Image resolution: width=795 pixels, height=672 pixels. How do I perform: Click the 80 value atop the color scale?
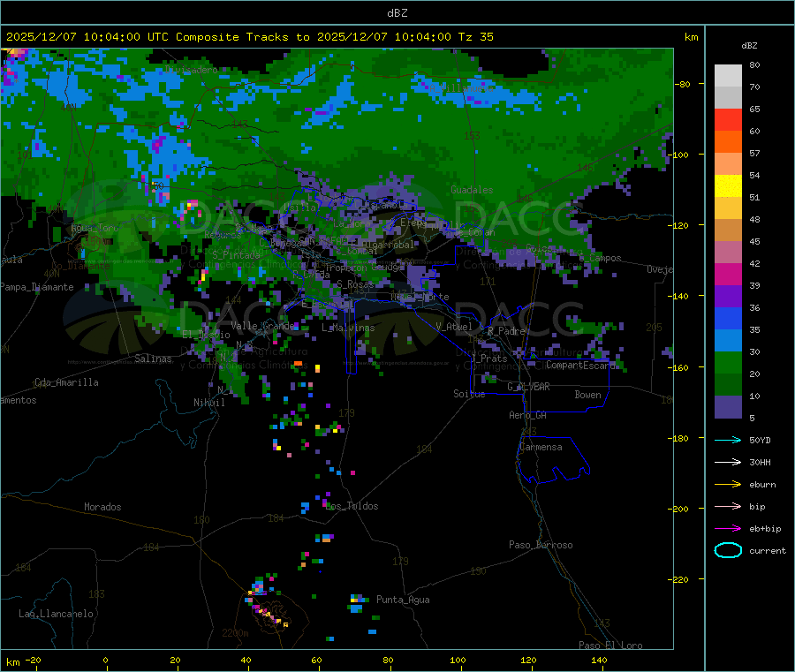coord(754,64)
